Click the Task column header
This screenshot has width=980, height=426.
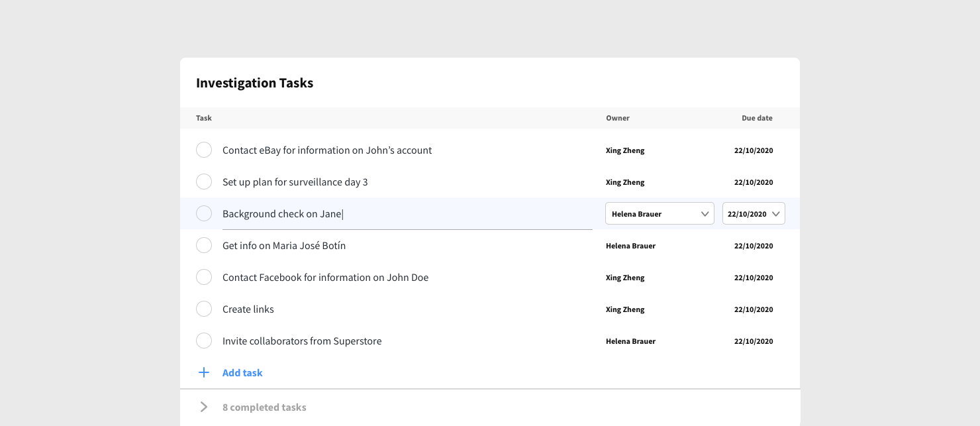click(204, 118)
